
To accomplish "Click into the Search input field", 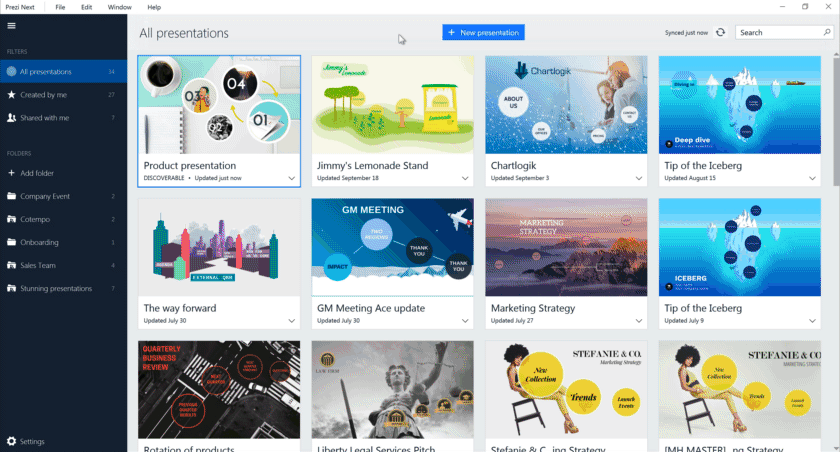I will click(x=778, y=33).
